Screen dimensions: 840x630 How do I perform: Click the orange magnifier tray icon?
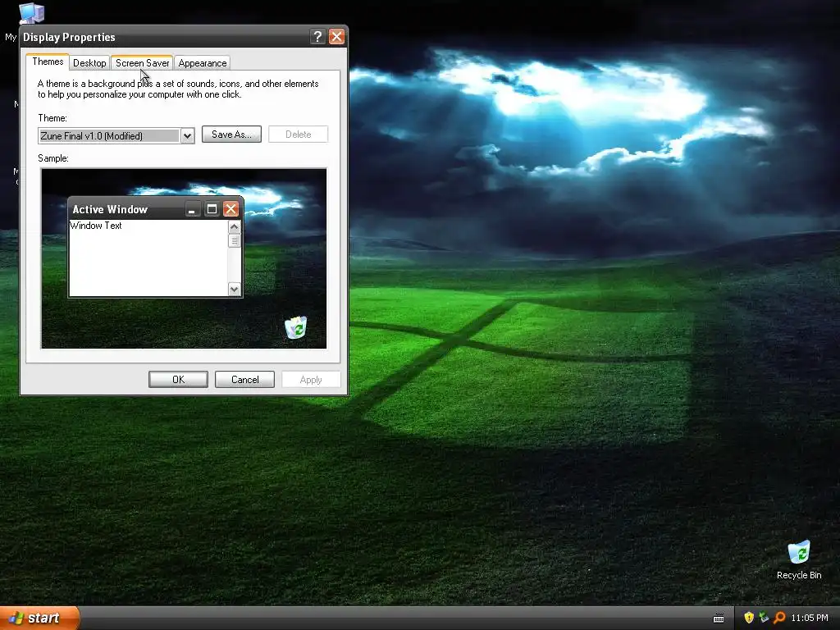[779, 618]
